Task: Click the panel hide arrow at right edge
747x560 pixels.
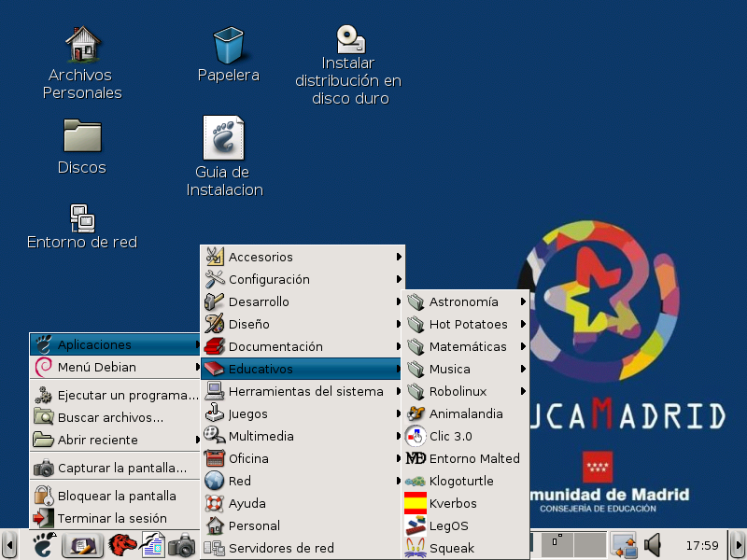Action: [x=738, y=545]
